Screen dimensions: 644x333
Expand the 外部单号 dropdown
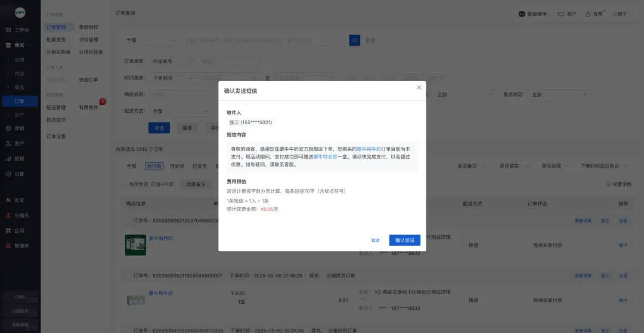pos(172,61)
